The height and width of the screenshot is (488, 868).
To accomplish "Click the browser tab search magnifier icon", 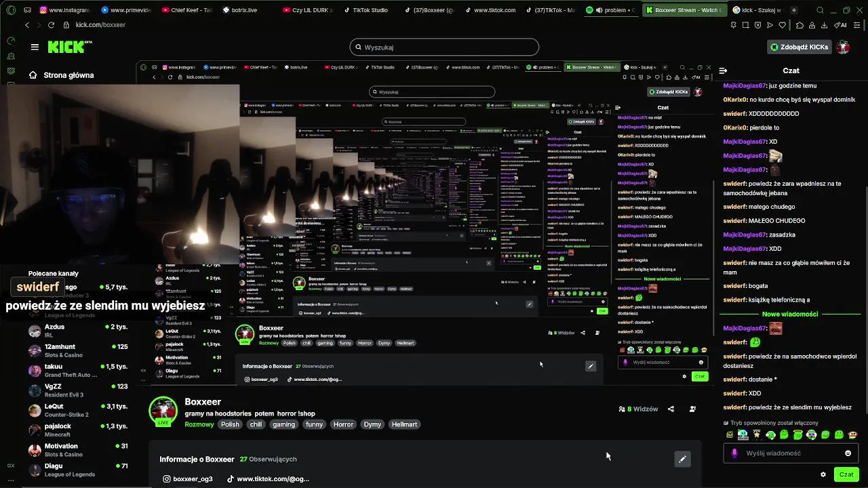I will pyautogui.click(x=820, y=10).
